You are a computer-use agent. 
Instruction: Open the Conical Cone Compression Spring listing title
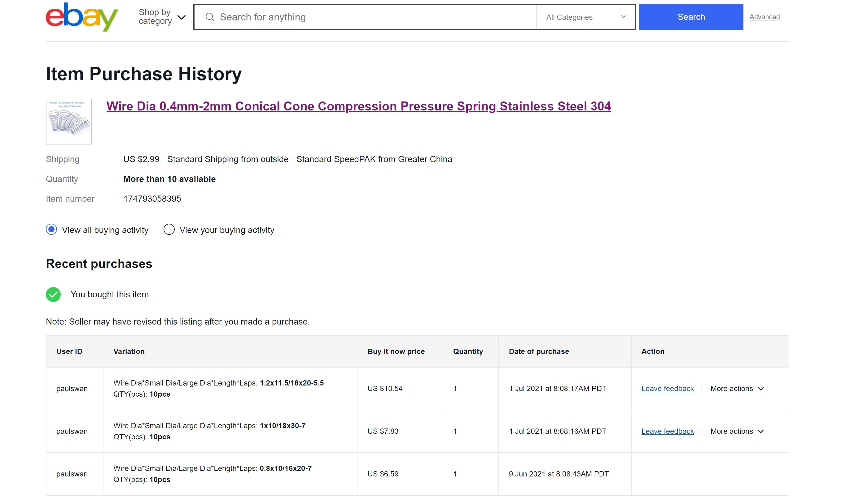click(x=358, y=106)
